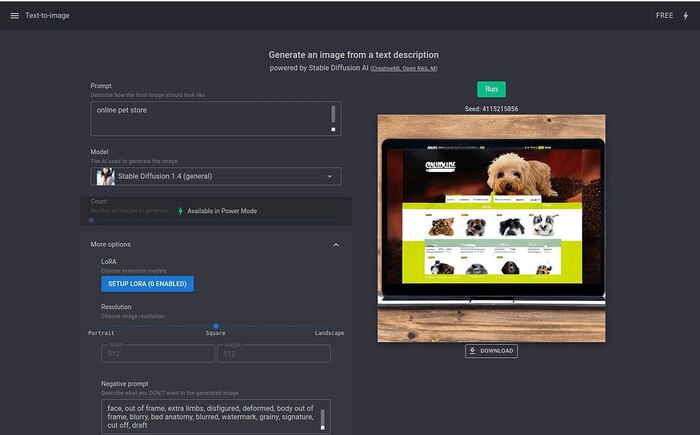Click the Resolution slider handle at Square
The height and width of the screenshot is (435, 700).
[216, 326]
